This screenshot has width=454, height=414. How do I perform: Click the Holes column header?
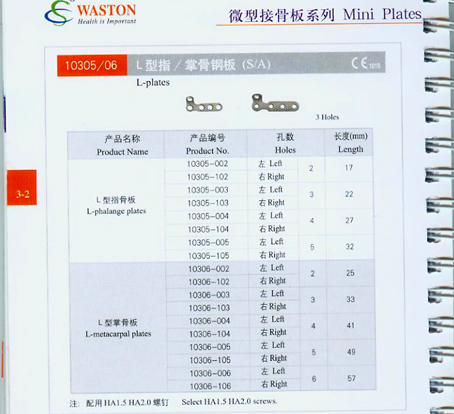285,143
